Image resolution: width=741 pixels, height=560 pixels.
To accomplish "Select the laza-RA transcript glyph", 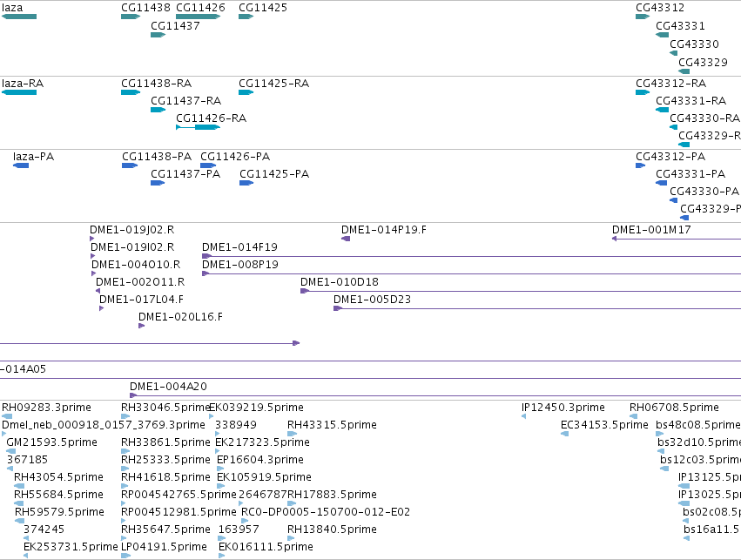I will point(19,92).
